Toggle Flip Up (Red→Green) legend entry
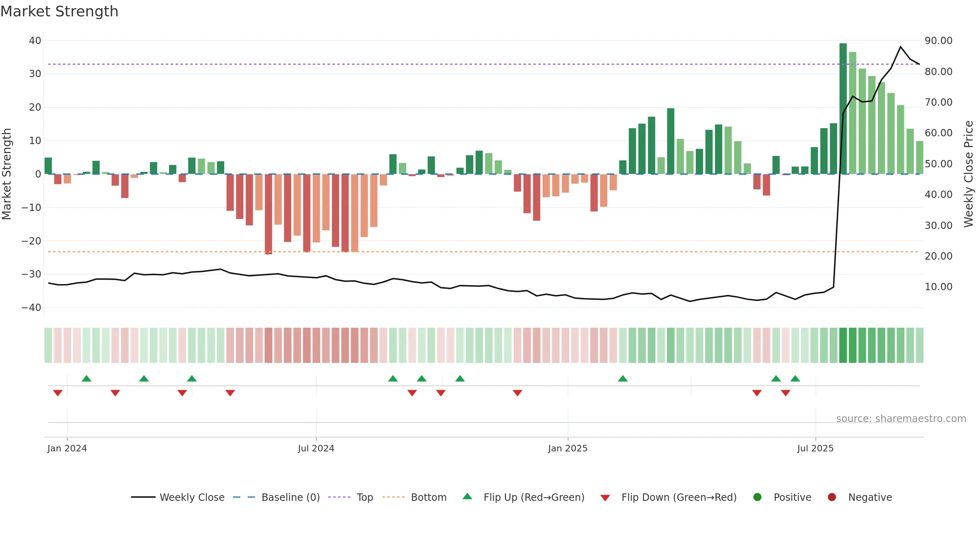 pos(523,497)
